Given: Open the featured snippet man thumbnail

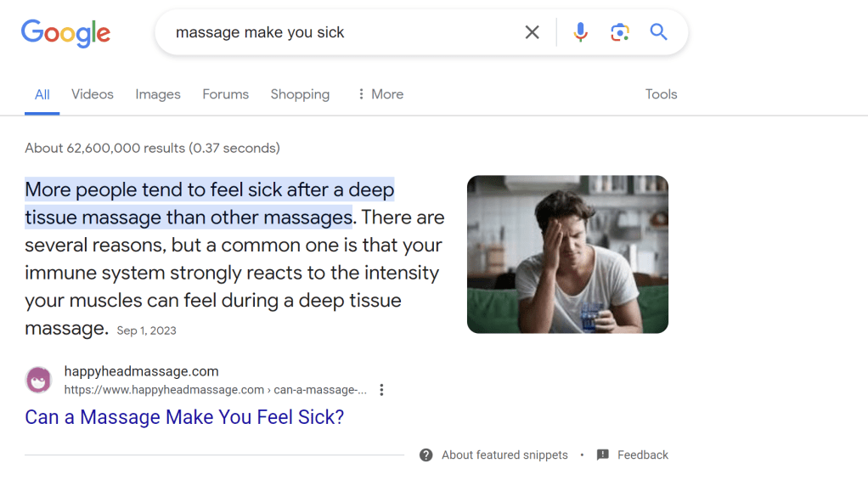Looking at the screenshot, I should point(567,254).
